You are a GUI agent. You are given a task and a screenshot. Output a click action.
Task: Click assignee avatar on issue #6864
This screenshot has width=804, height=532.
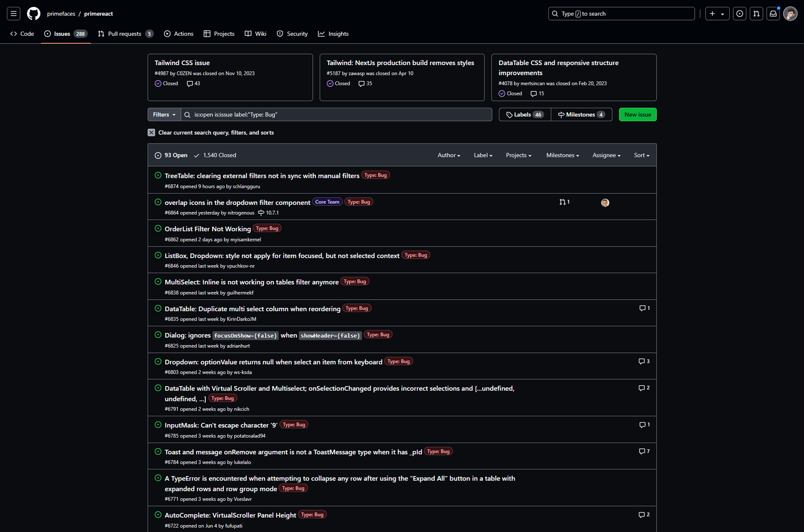[605, 203]
